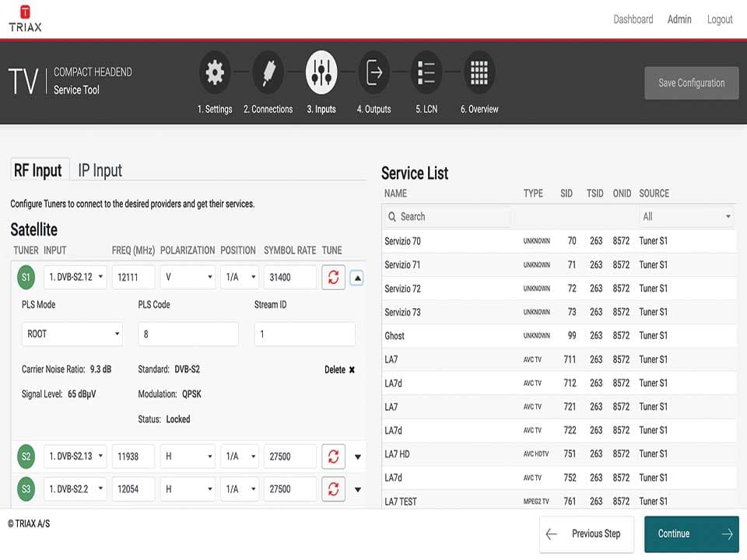
Task: Click the Logout link
Action: [x=719, y=19]
